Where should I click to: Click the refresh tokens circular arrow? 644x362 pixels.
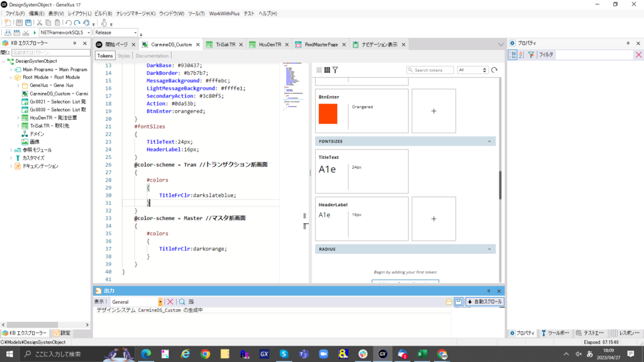494,70
